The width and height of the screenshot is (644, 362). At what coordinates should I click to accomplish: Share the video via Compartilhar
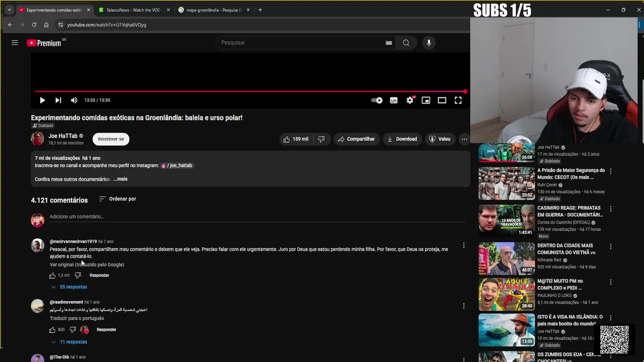356,139
